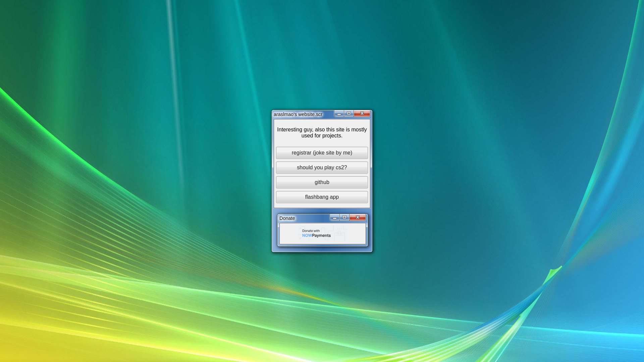Image resolution: width=644 pixels, height=362 pixels.
Task: Close the Donate window
Action: coord(358,218)
